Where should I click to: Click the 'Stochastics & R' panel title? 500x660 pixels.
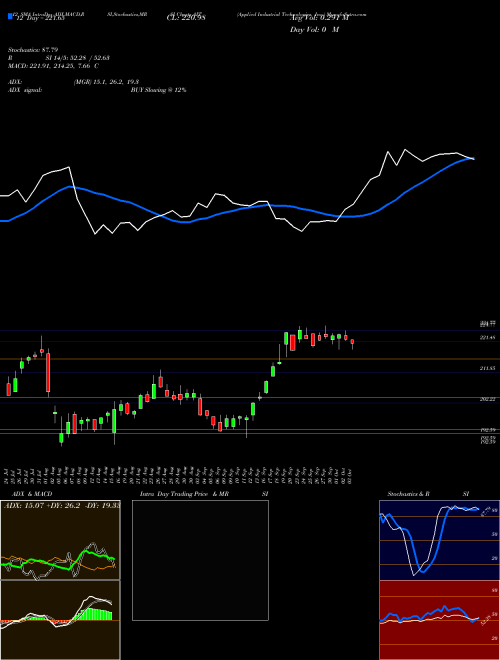coord(408,494)
